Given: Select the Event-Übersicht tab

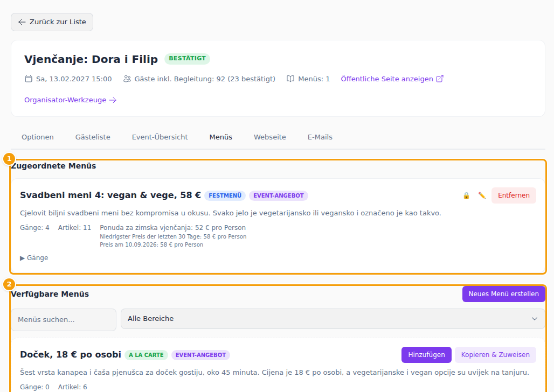Looking at the screenshot, I should coord(160,137).
